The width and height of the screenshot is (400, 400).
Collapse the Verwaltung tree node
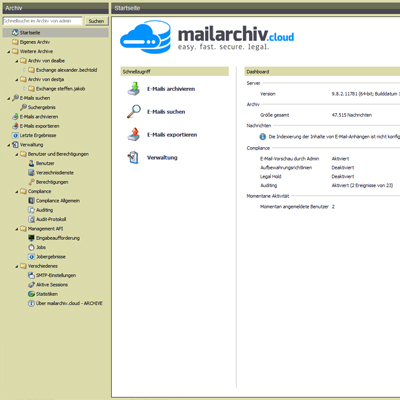[x=9, y=145]
